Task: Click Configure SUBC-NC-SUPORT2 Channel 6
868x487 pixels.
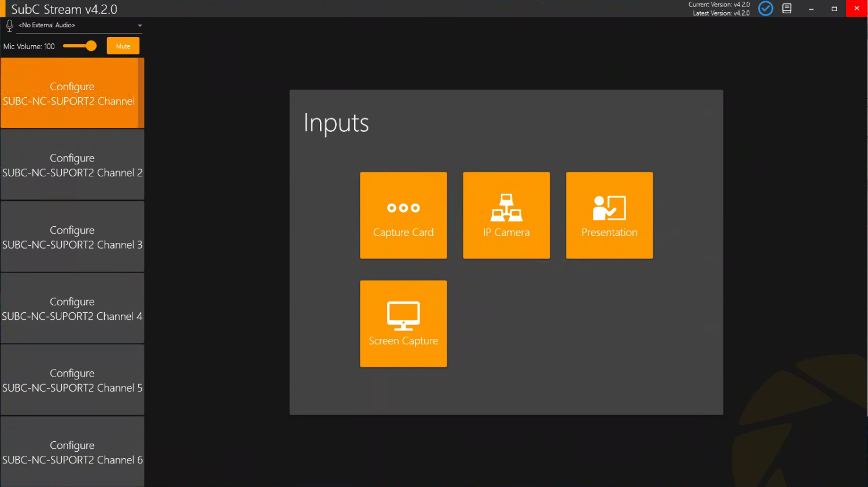Action: 72,452
